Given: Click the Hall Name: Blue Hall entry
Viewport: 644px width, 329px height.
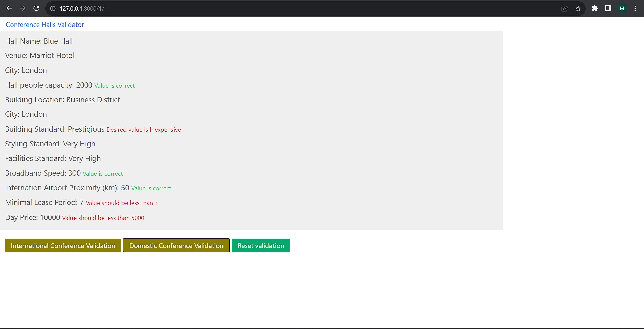Looking at the screenshot, I should point(39,41).
